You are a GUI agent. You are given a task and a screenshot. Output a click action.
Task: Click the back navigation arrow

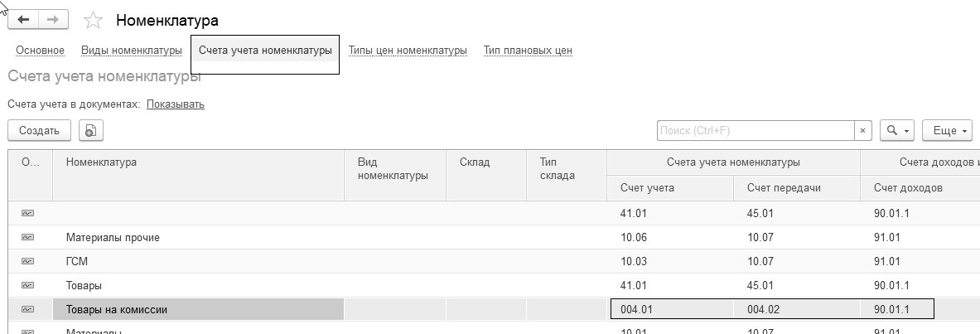23,20
